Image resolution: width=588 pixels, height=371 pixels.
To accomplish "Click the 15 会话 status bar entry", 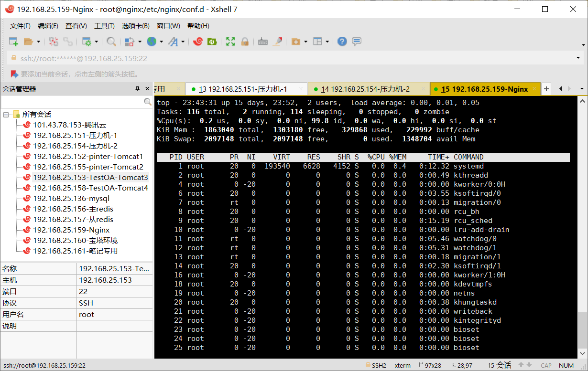I will tap(500, 365).
